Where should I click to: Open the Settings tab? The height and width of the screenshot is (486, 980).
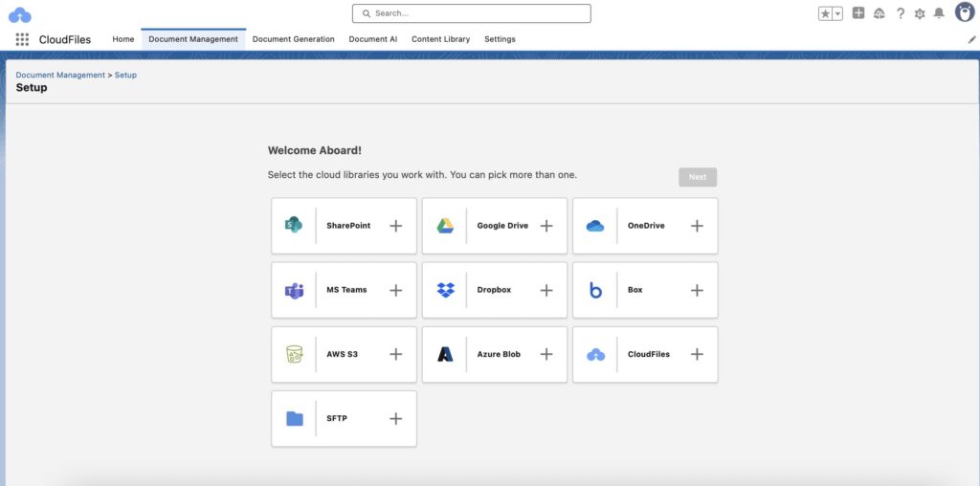point(500,39)
